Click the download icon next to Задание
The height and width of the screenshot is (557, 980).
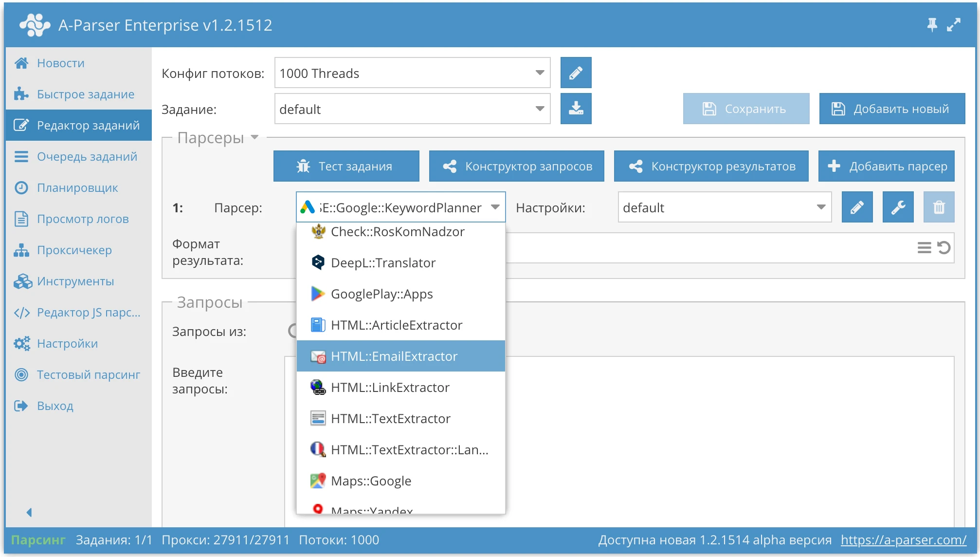[576, 109]
